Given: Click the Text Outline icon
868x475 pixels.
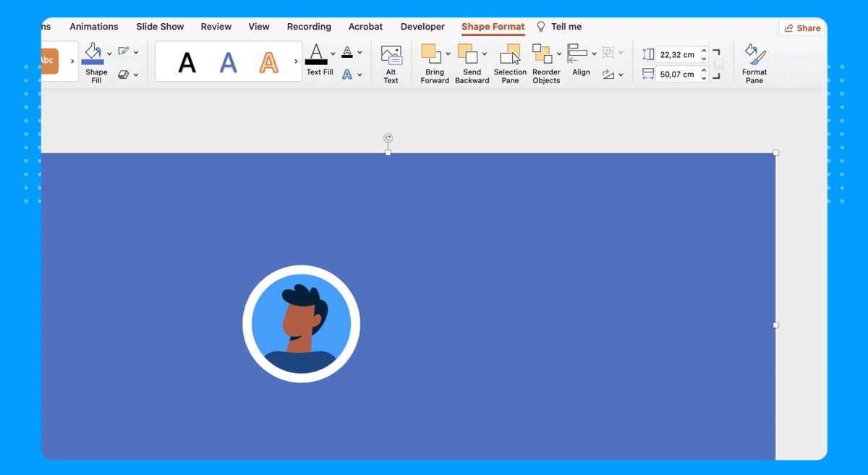Looking at the screenshot, I should [347, 51].
